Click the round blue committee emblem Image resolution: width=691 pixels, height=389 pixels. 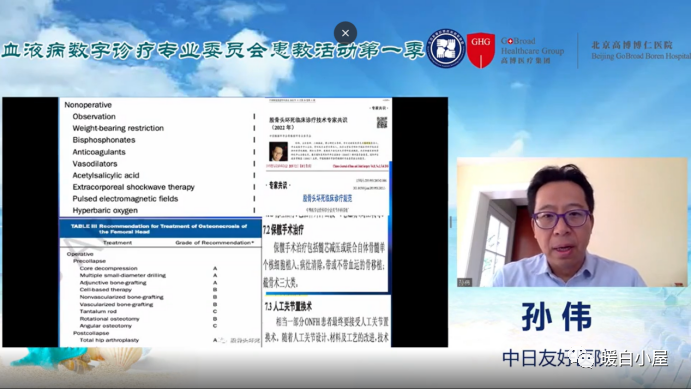click(446, 49)
